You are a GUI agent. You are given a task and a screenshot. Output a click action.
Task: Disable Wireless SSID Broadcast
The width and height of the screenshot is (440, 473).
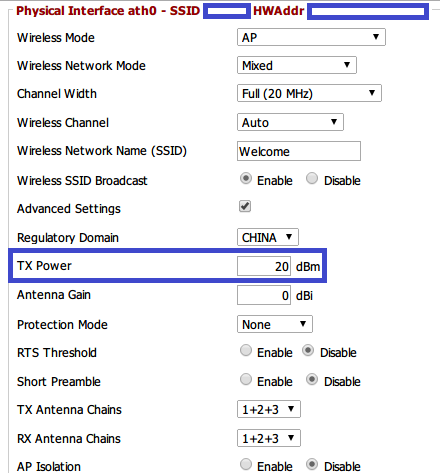312,179
